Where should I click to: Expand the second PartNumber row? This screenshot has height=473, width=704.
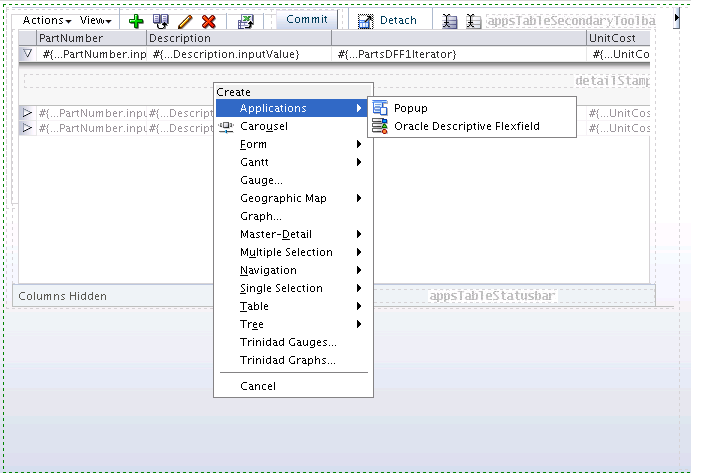coord(27,113)
